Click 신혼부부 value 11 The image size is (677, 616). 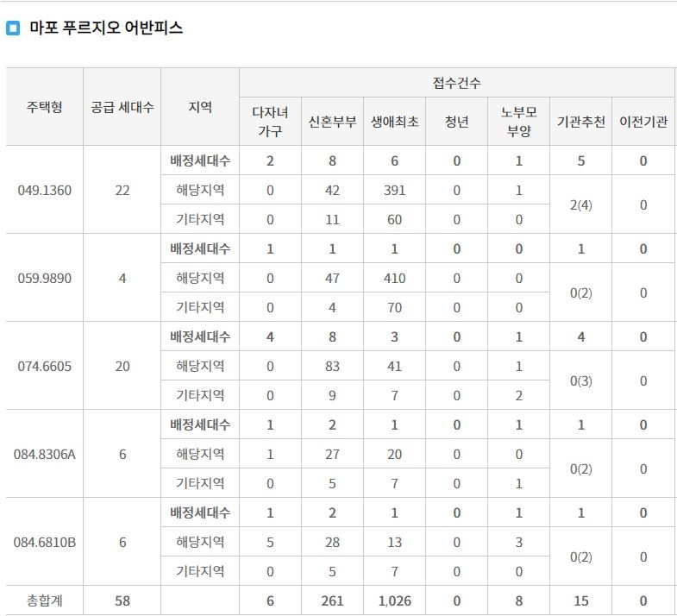click(x=332, y=219)
